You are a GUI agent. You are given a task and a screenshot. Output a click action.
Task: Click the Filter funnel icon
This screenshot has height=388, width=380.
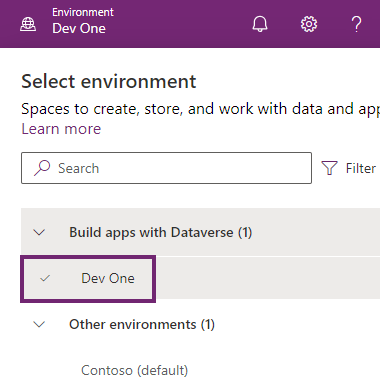(329, 168)
